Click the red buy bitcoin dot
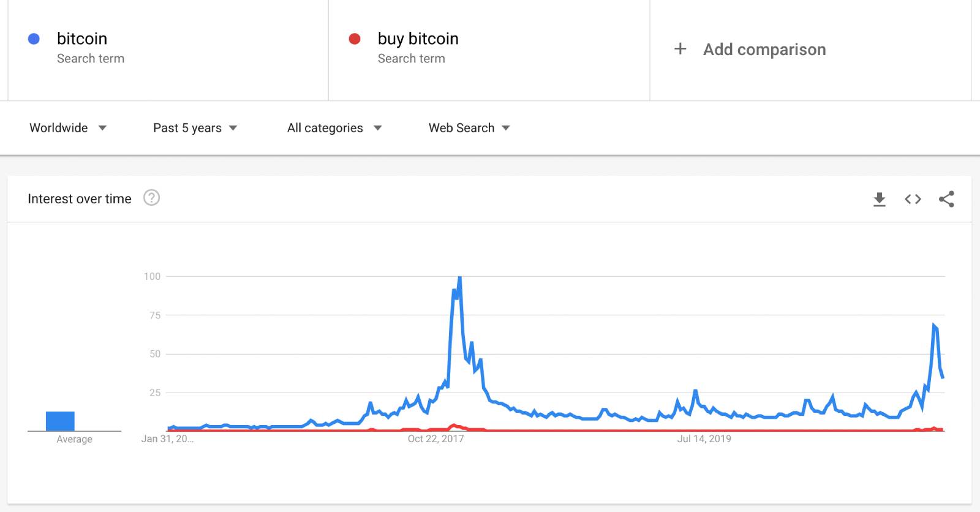This screenshot has width=980, height=512. pos(355,39)
